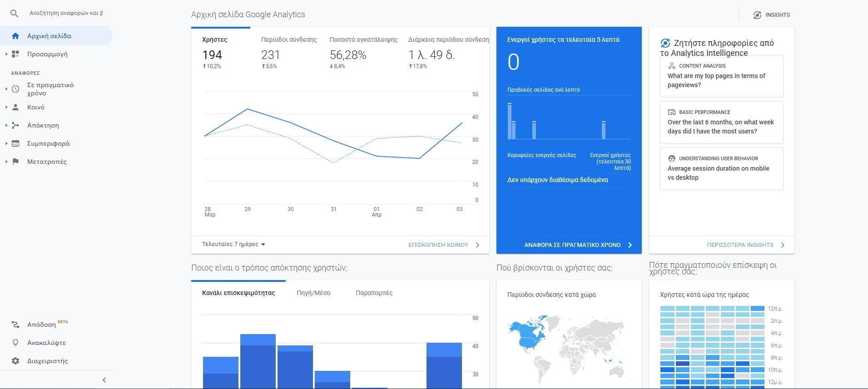Click the gear icon for Διαχειριστής
The image size is (868, 389).
[15, 361]
